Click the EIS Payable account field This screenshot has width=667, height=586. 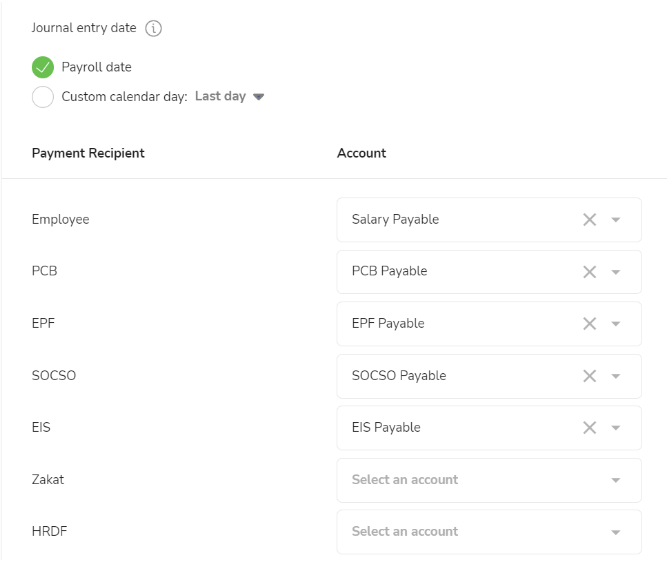click(x=489, y=428)
